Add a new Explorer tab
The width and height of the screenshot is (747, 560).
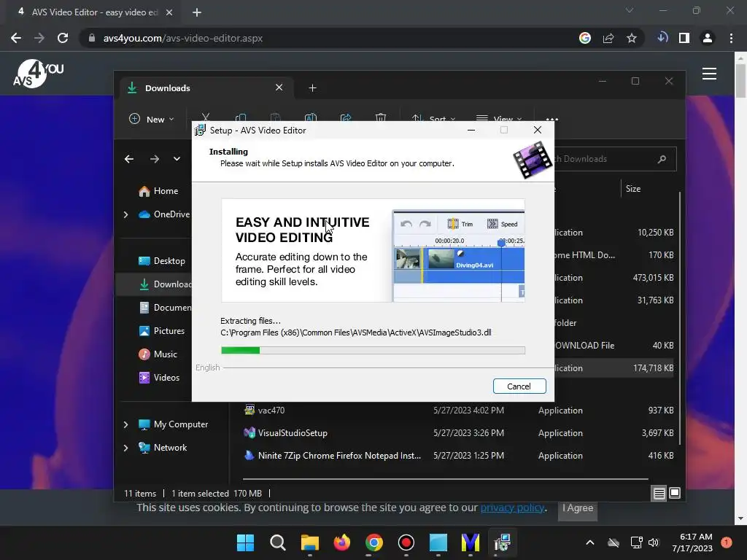click(x=312, y=87)
